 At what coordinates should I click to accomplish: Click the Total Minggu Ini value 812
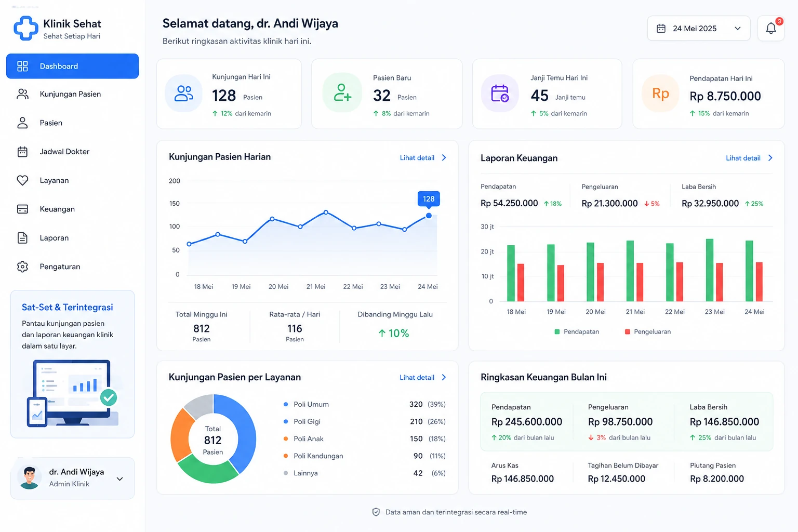pyautogui.click(x=202, y=328)
